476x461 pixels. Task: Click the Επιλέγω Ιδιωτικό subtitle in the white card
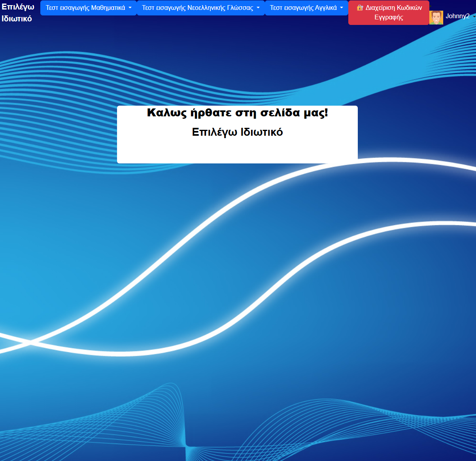tap(237, 132)
